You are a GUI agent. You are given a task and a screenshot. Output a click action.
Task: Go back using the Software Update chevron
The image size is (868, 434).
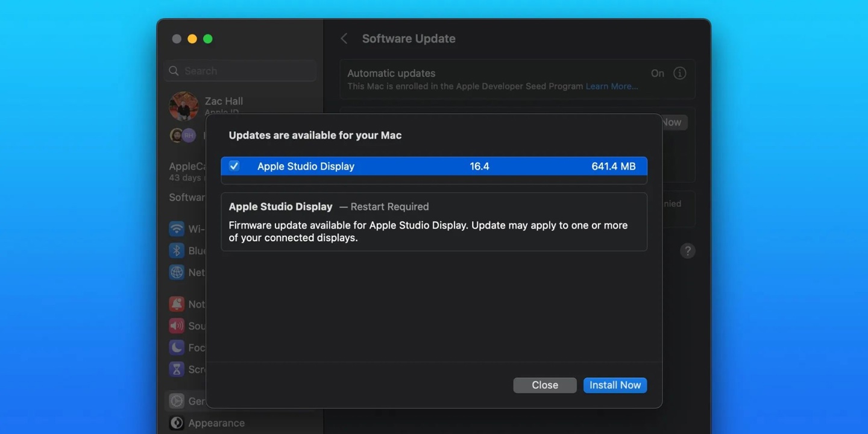tap(344, 39)
